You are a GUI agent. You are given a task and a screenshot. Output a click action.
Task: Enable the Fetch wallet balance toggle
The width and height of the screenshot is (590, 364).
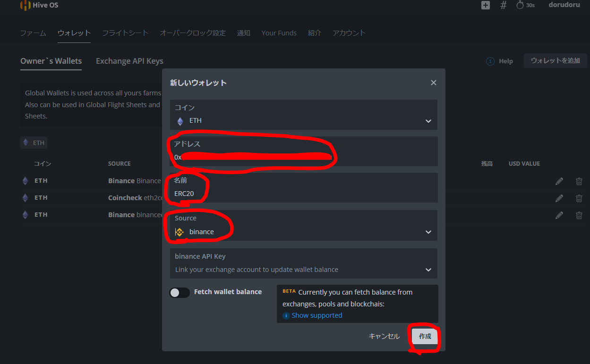(x=180, y=292)
